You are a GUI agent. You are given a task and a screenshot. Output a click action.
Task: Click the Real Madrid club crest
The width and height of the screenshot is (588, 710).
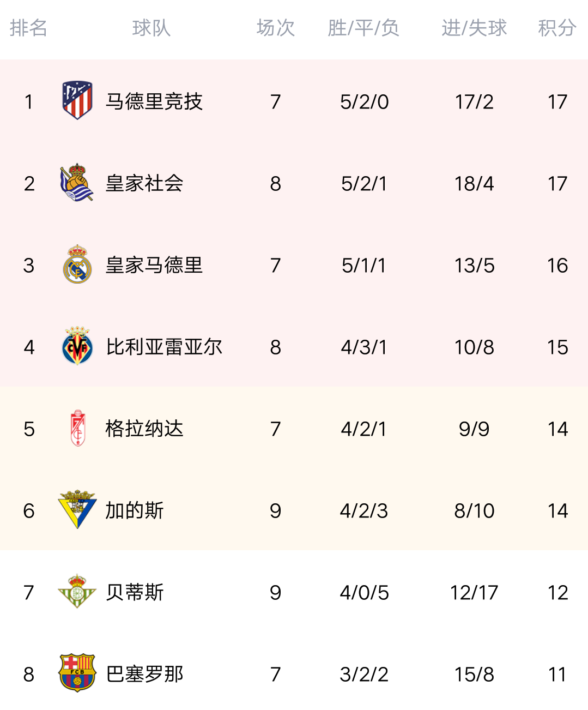pyautogui.click(x=77, y=264)
